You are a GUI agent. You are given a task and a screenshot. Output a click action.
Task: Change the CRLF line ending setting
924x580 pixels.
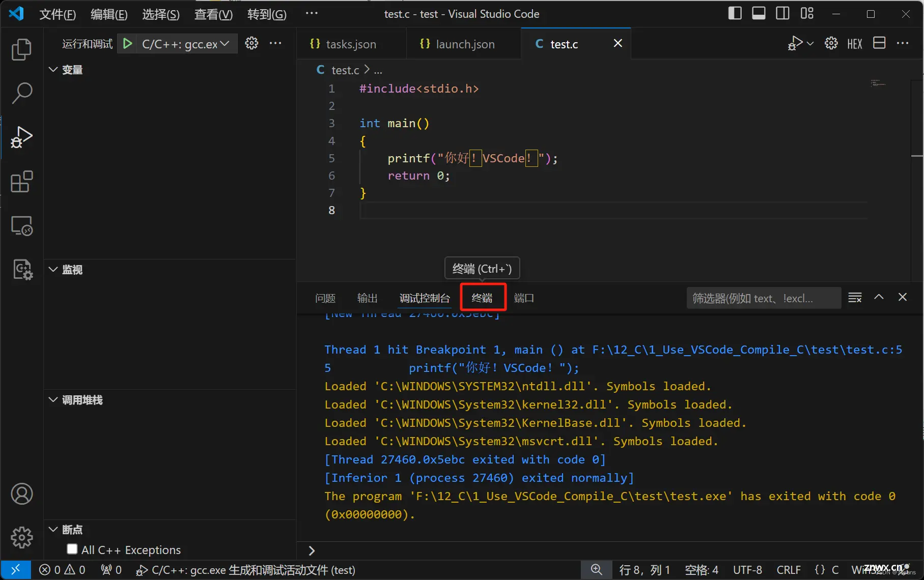[x=789, y=570]
